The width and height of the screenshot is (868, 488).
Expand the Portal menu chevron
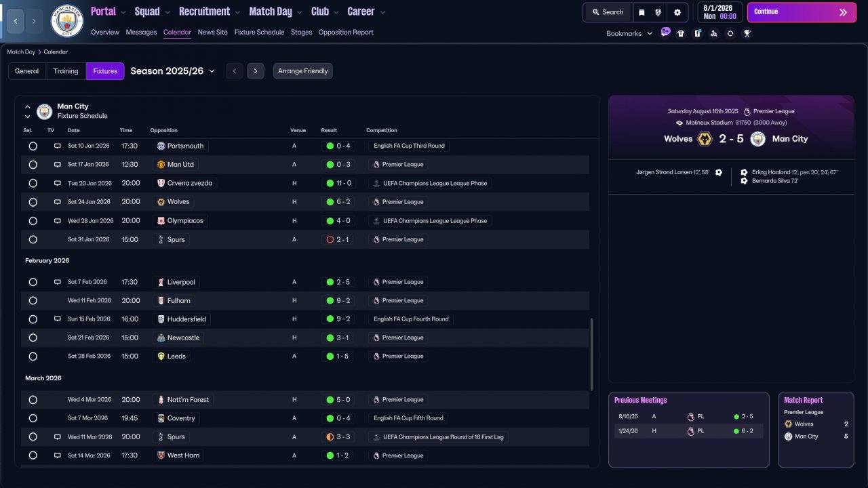(x=123, y=12)
